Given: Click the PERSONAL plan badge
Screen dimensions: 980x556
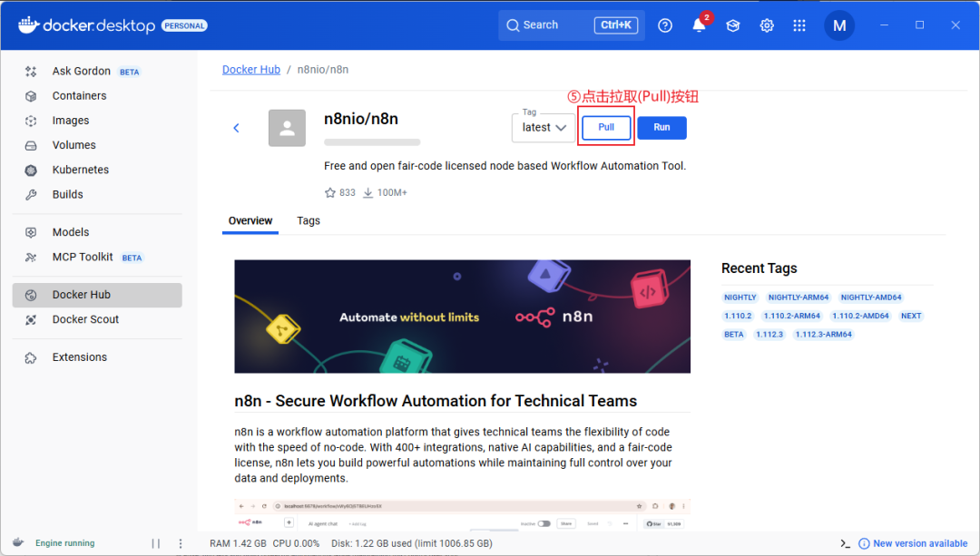Looking at the screenshot, I should pyautogui.click(x=184, y=25).
